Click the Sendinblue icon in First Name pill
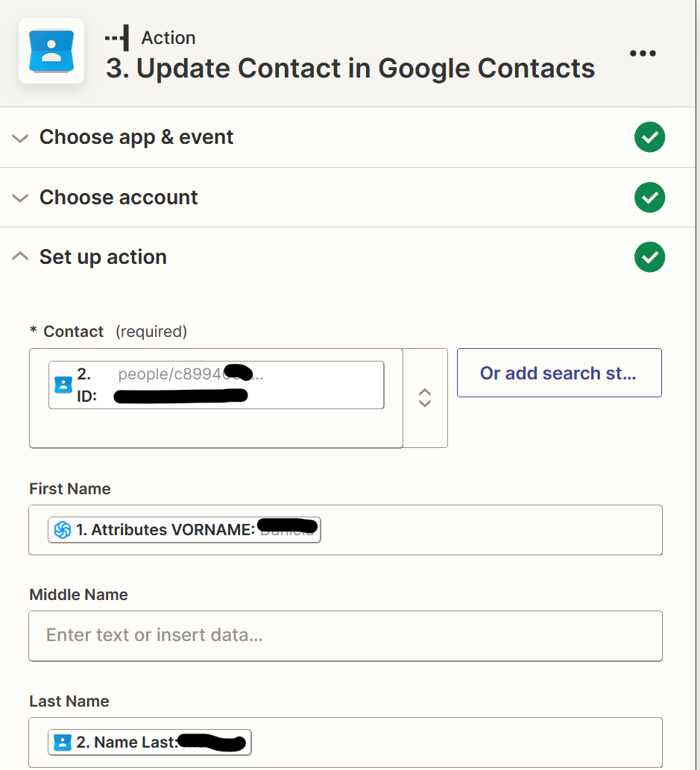This screenshot has height=770, width=700. [63, 530]
